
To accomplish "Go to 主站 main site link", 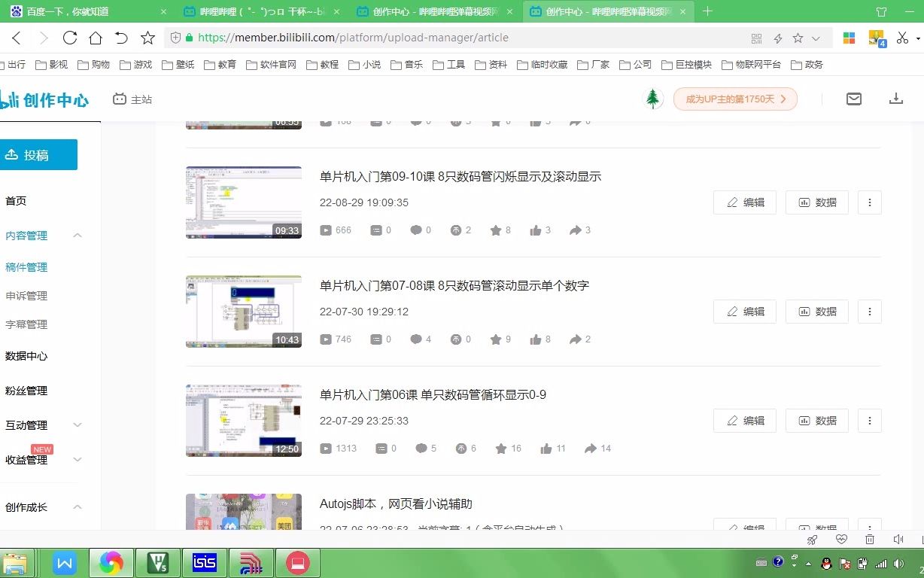I will pos(132,99).
